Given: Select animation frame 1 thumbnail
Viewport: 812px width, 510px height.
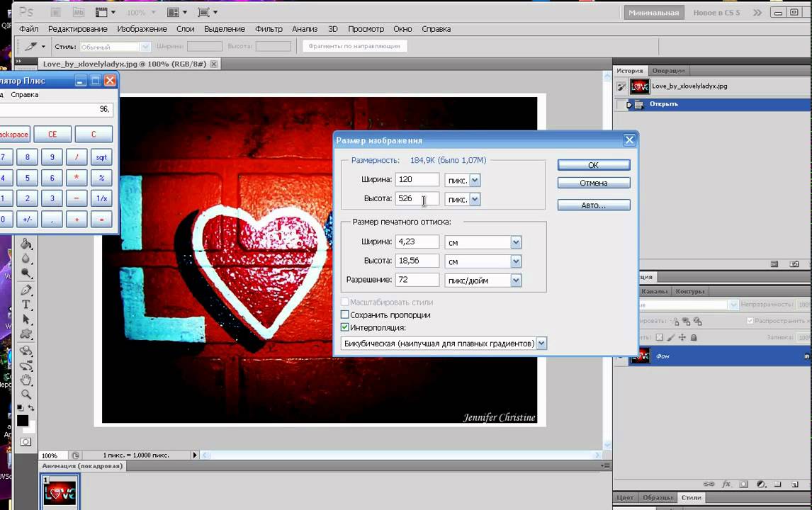Looking at the screenshot, I should tap(60, 492).
